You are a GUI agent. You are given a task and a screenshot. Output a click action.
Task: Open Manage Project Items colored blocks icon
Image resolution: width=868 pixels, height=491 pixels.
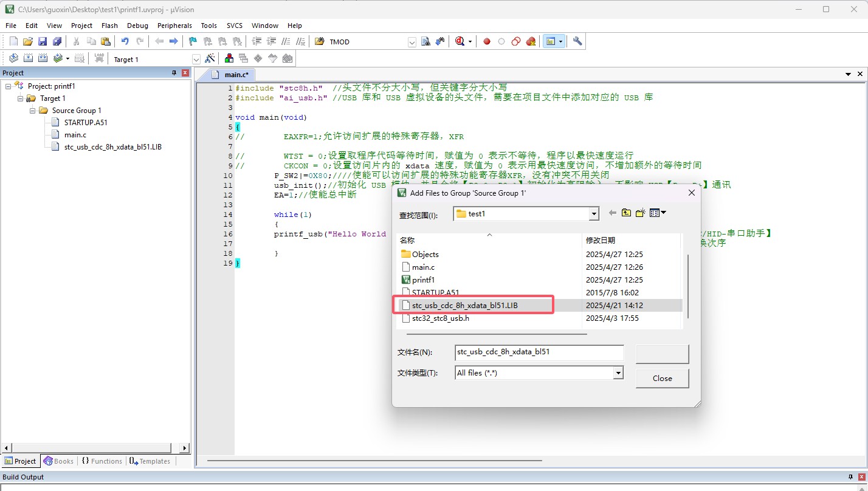(x=229, y=58)
